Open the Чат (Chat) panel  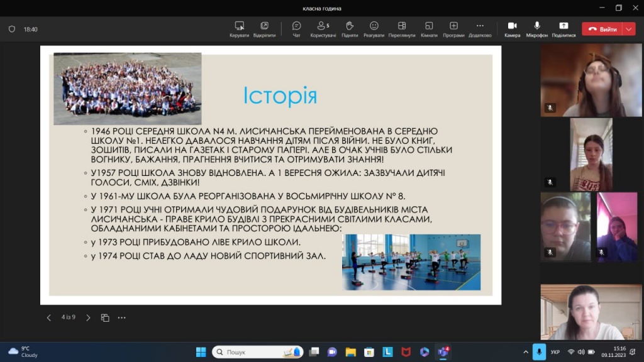(296, 29)
